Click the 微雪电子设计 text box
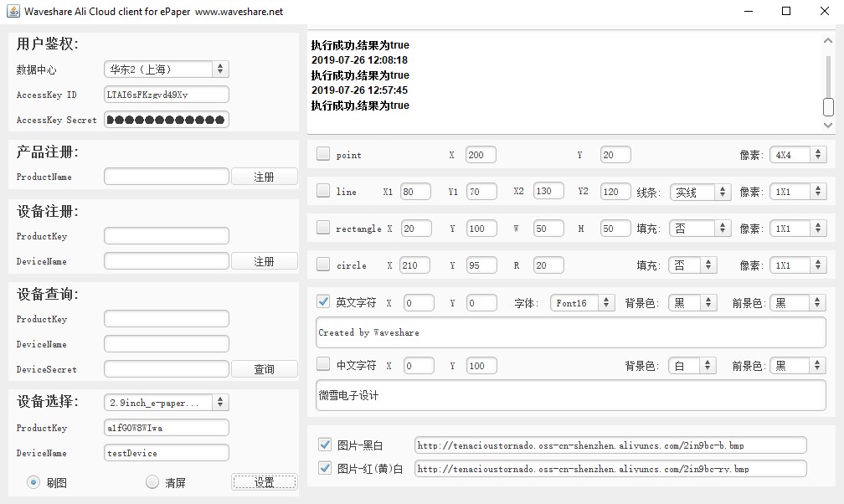The height and width of the screenshot is (504, 844). 570,395
